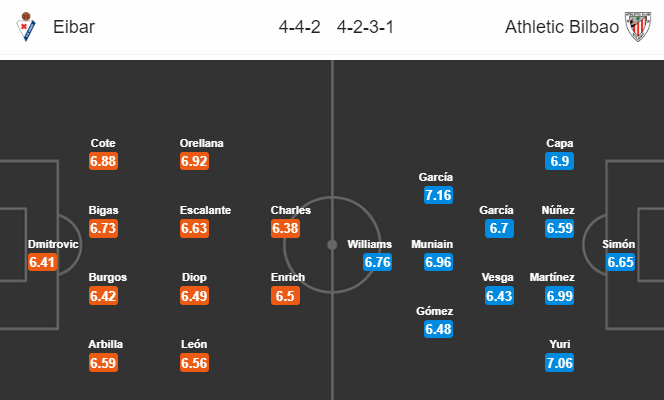The width and height of the screenshot is (664, 400).
Task: Click Simón's 6.65 goalkeeper rating badge
Action: [x=620, y=262]
